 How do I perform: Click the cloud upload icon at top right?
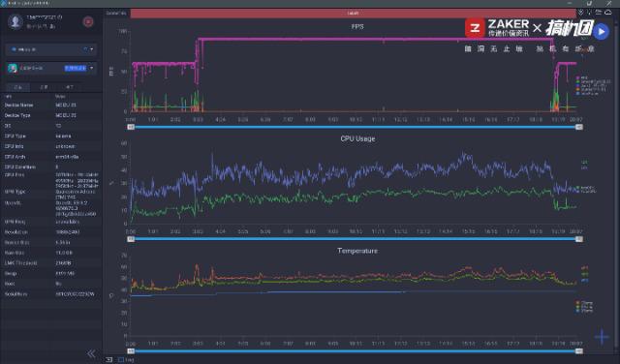click(608, 13)
